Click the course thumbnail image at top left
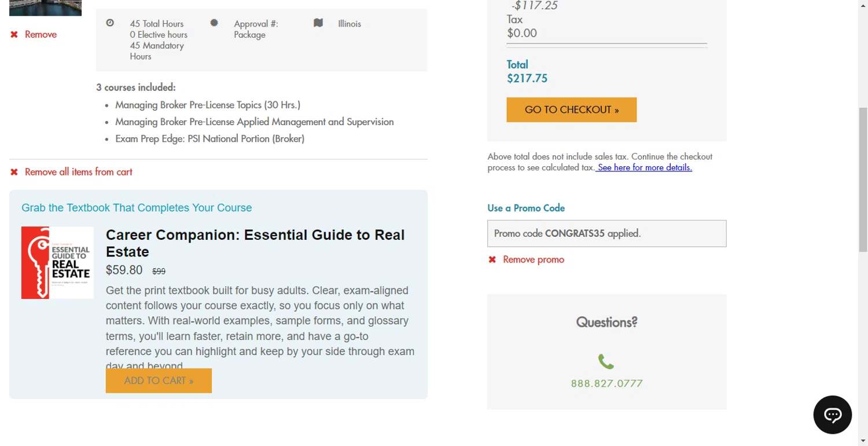The width and height of the screenshot is (868, 446). point(45,8)
